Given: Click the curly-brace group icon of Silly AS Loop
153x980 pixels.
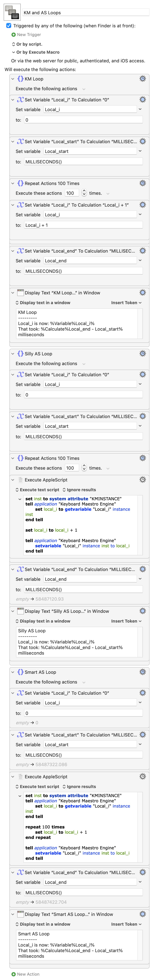Looking at the screenshot, I should point(21,353).
